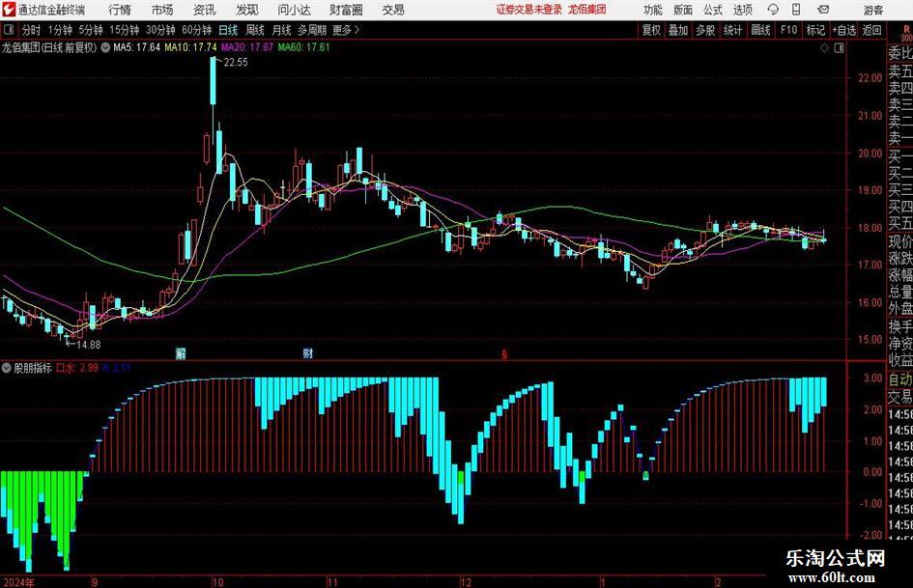Switch to the 分时 period tab

[x=32, y=30]
